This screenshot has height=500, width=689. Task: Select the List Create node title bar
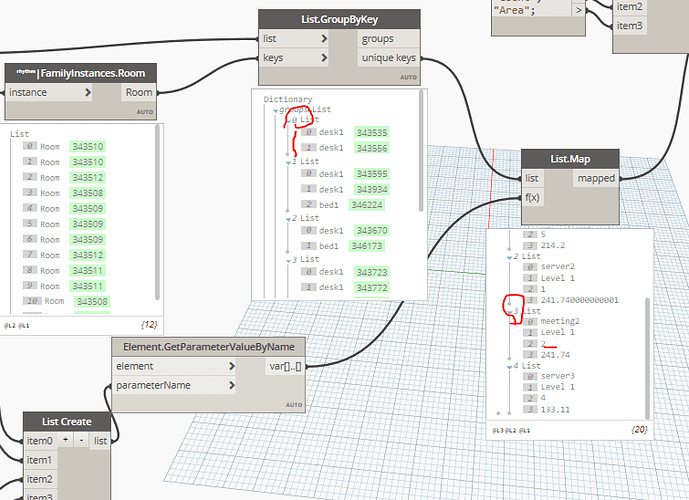pos(66,422)
